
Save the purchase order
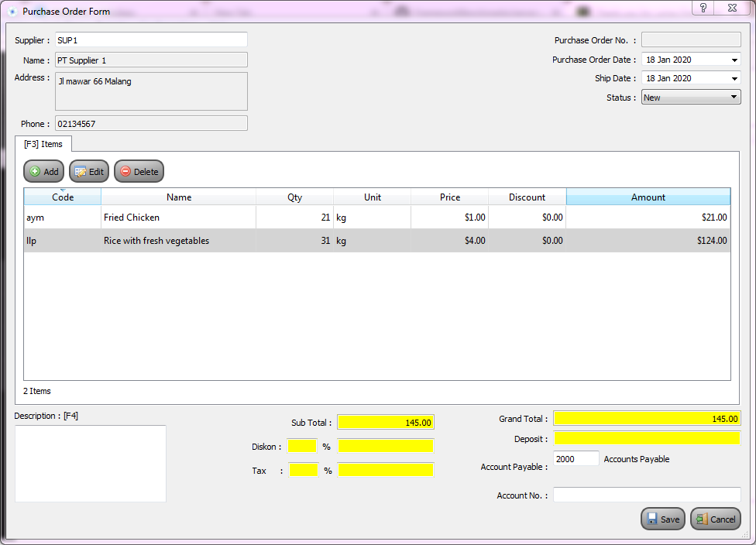click(662, 519)
